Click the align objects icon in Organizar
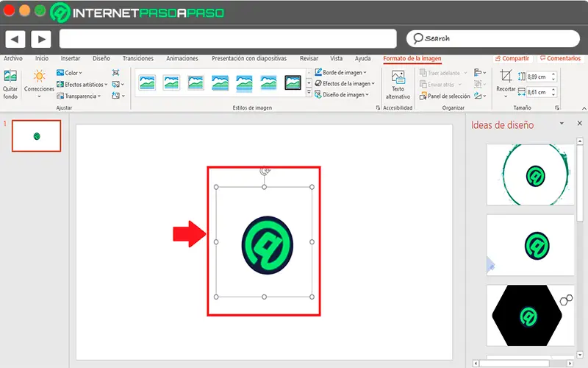The image size is (588, 368). 480,72
